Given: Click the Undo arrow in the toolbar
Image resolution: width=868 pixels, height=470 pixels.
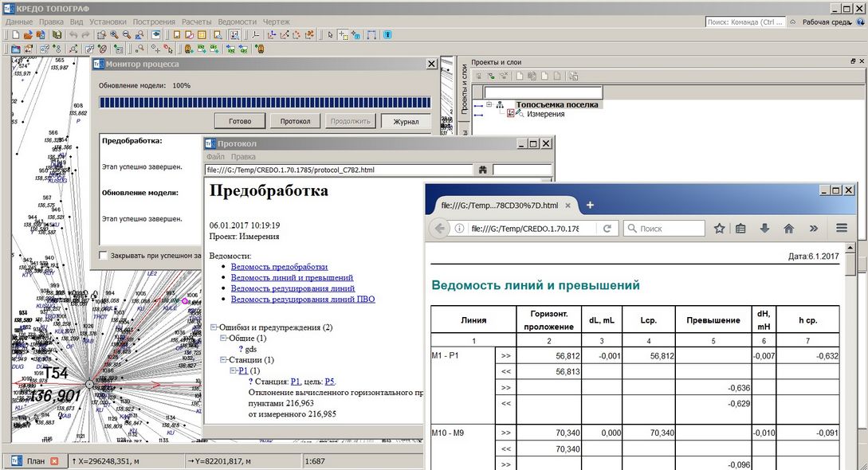Looking at the screenshot, I should (73, 35).
